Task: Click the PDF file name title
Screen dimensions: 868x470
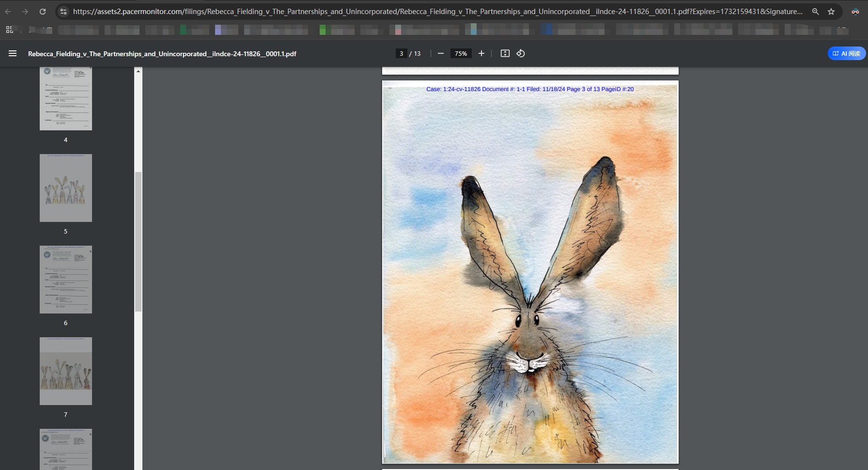Action: coord(162,54)
